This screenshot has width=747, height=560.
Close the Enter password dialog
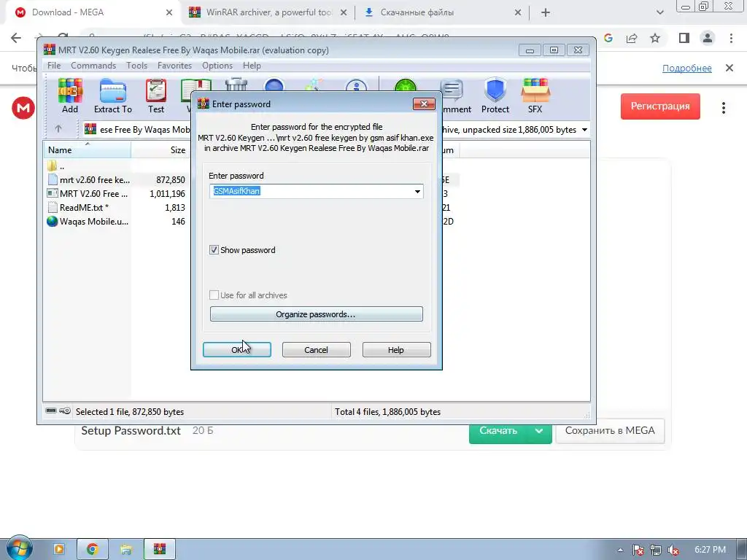424,104
